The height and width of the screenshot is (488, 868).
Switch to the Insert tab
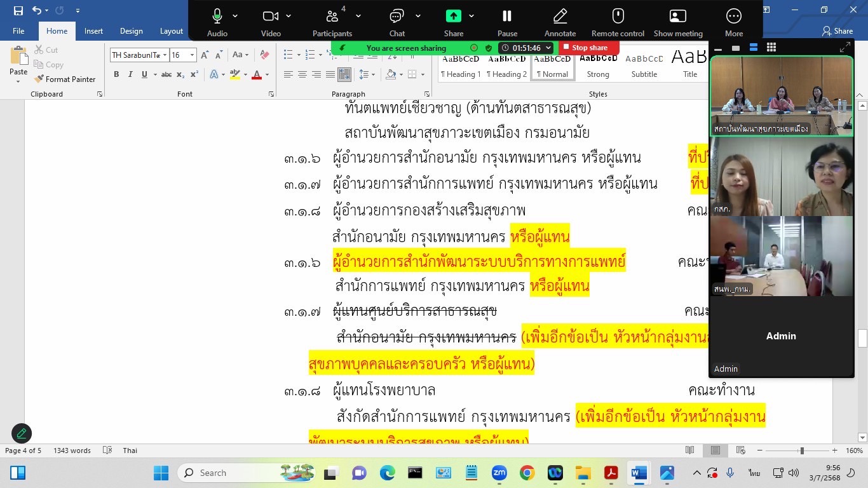(x=93, y=31)
